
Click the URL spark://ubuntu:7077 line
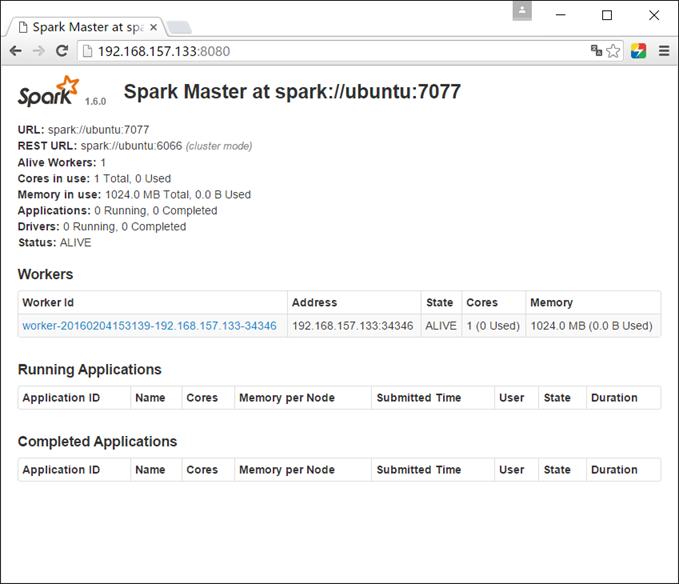coord(83,129)
